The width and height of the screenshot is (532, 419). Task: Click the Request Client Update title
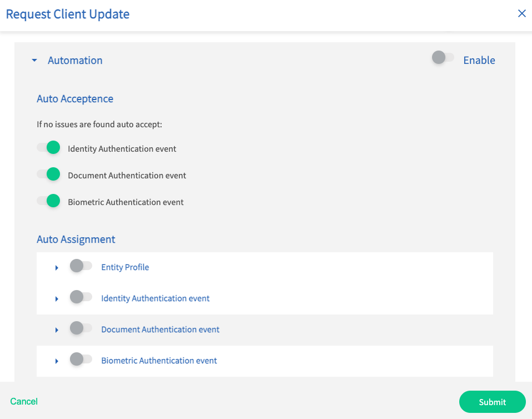[x=68, y=14]
